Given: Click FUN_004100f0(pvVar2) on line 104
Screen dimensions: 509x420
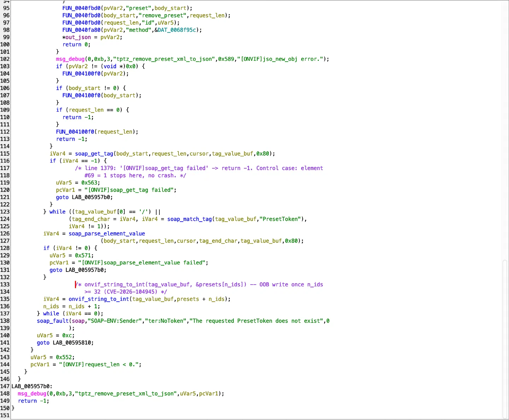Looking at the screenshot, I should pyautogui.click(x=96, y=74).
